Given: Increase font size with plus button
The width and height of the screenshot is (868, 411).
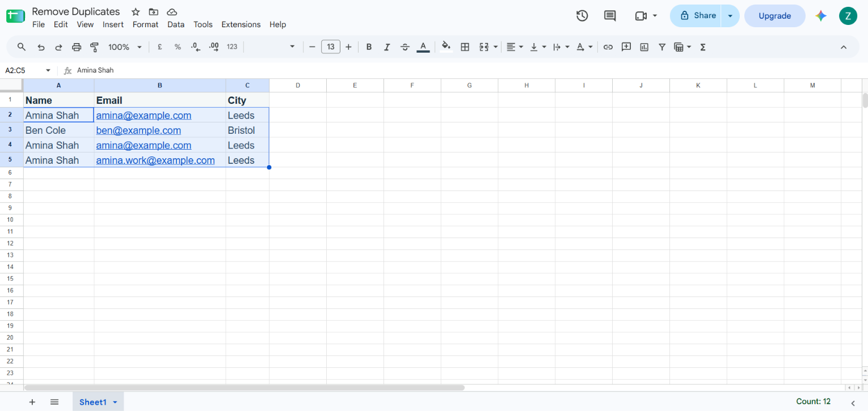Looking at the screenshot, I should tap(348, 47).
